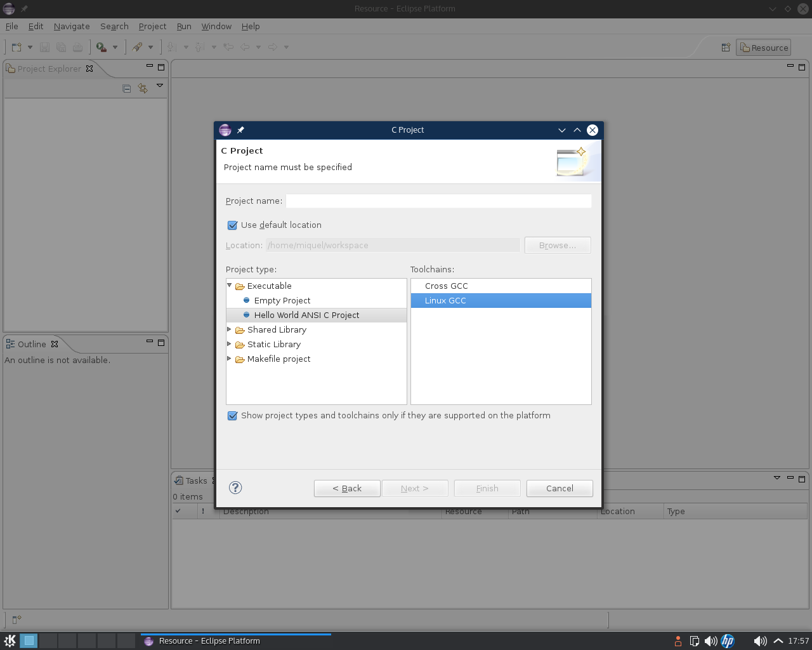
Task: Click the Eclipse Platform taskbar entry
Action: point(235,640)
